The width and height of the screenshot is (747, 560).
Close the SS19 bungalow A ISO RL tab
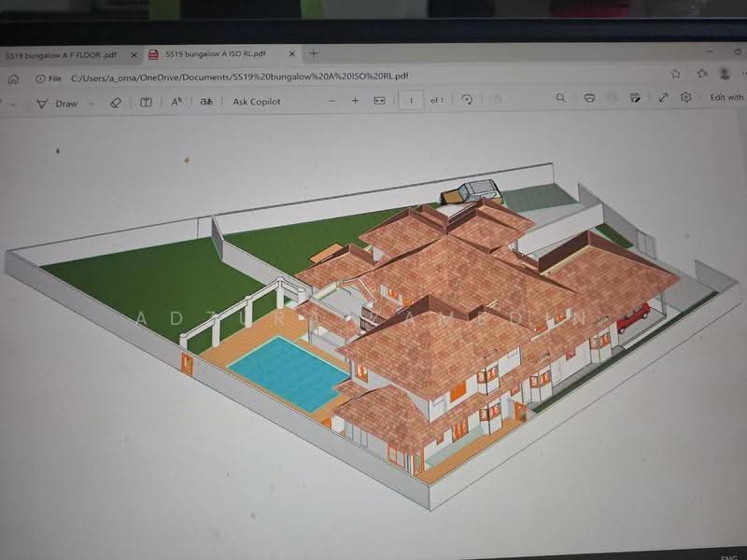[292, 54]
